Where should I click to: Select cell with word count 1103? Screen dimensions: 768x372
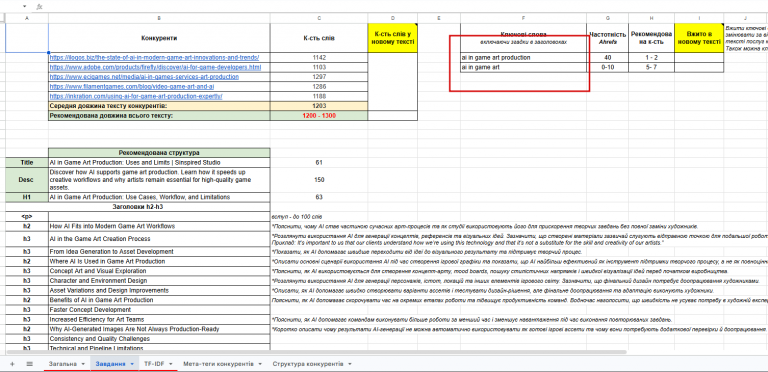click(x=319, y=67)
